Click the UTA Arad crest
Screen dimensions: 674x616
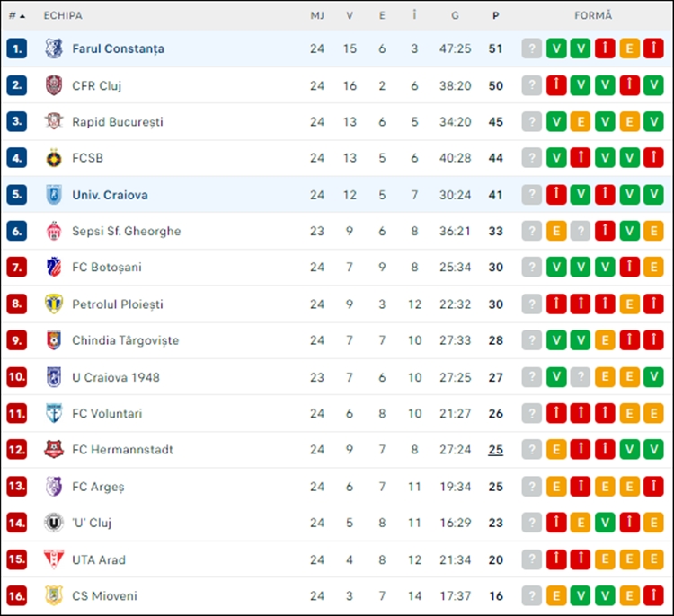click(x=54, y=559)
